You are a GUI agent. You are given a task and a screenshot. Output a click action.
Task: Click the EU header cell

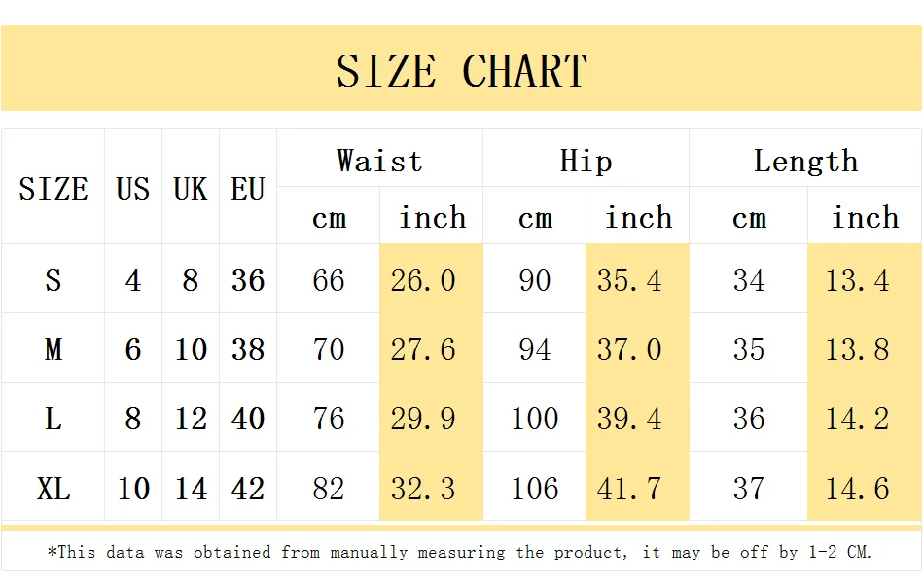click(x=247, y=188)
